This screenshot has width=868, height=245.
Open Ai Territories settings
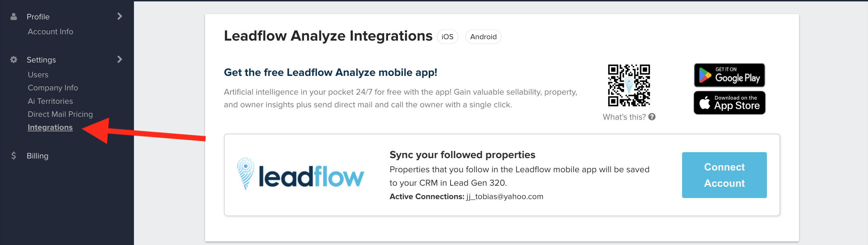coord(51,101)
